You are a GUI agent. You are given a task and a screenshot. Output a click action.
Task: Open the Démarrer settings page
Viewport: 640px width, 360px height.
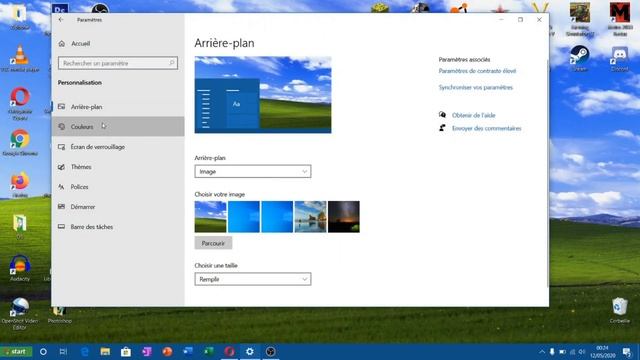click(118, 207)
